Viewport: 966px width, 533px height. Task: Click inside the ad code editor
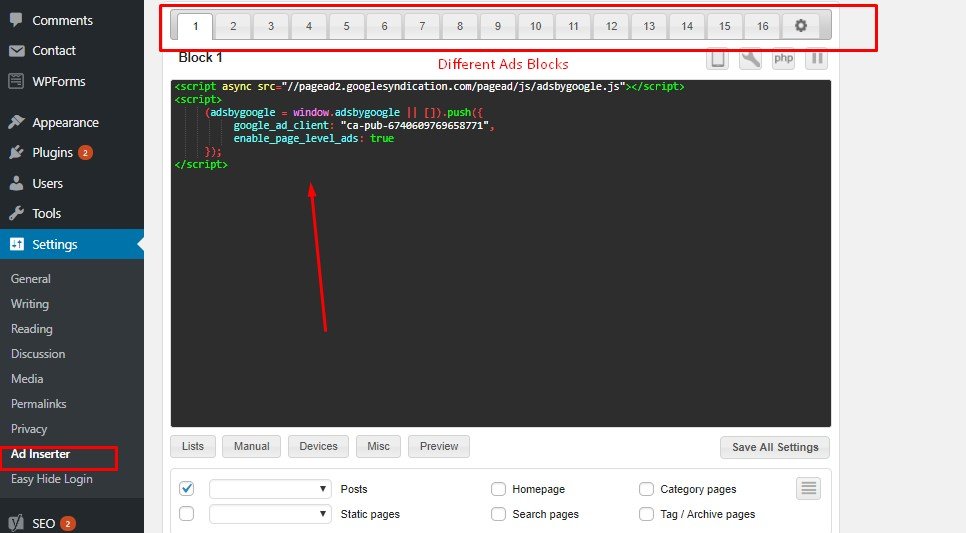501,253
